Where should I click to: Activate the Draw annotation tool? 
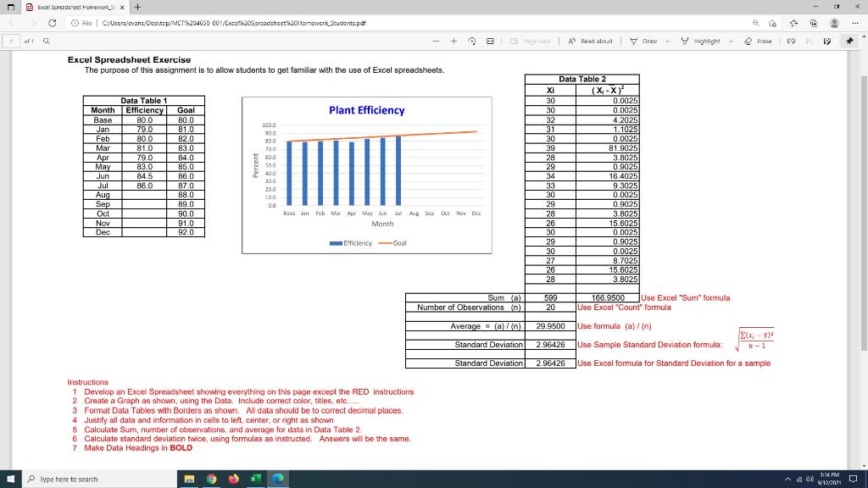point(648,40)
